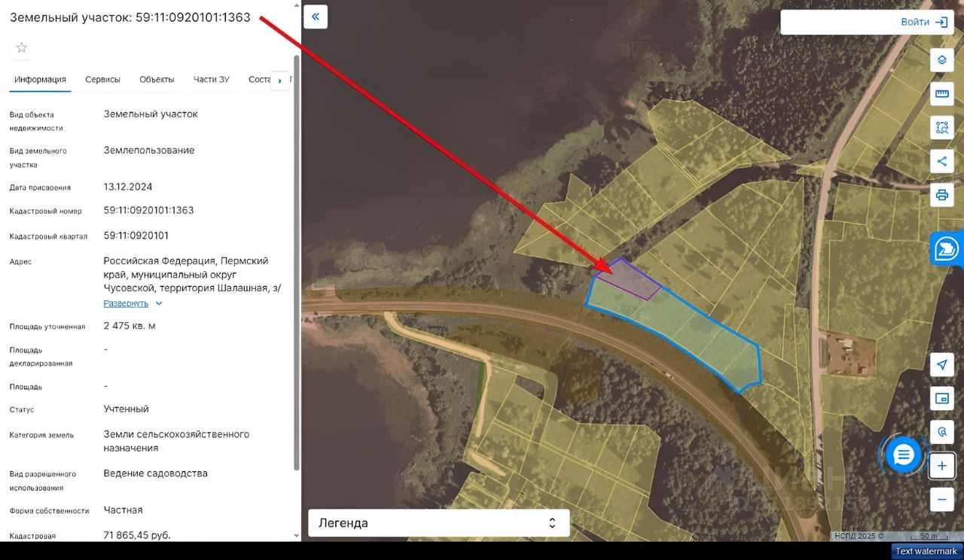Click the search-on-map tool icon

[x=941, y=432]
